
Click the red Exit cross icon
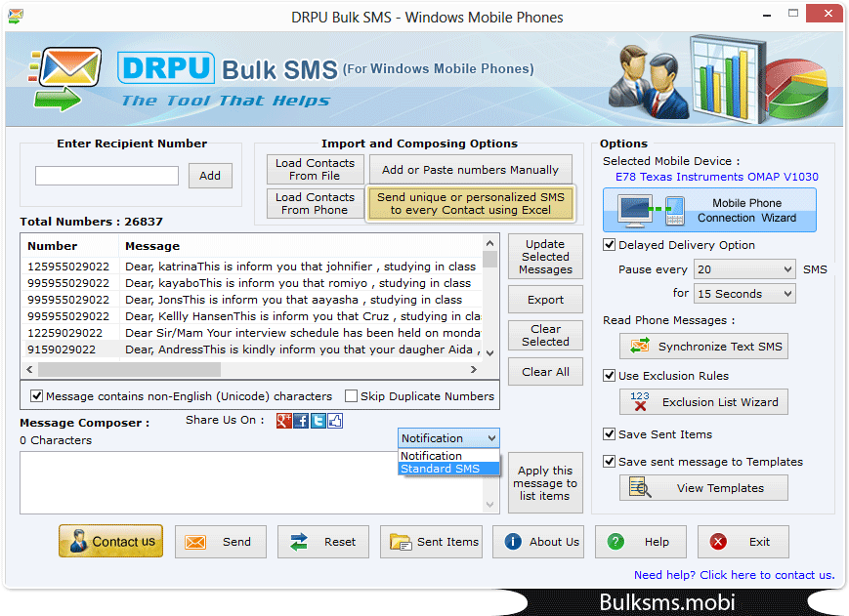click(x=718, y=542)
